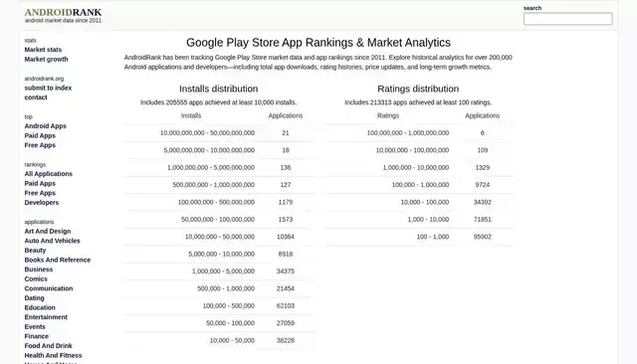Open Beauty category

35,251
